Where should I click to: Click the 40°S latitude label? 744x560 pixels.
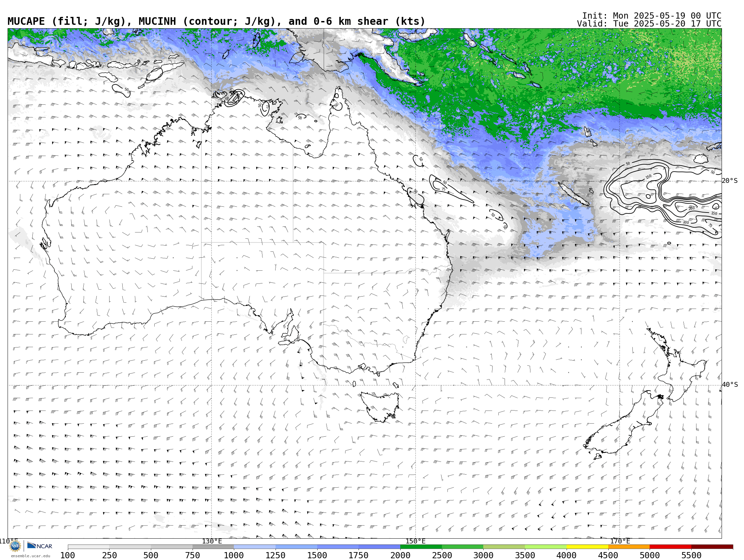click(x=730, y=385)
